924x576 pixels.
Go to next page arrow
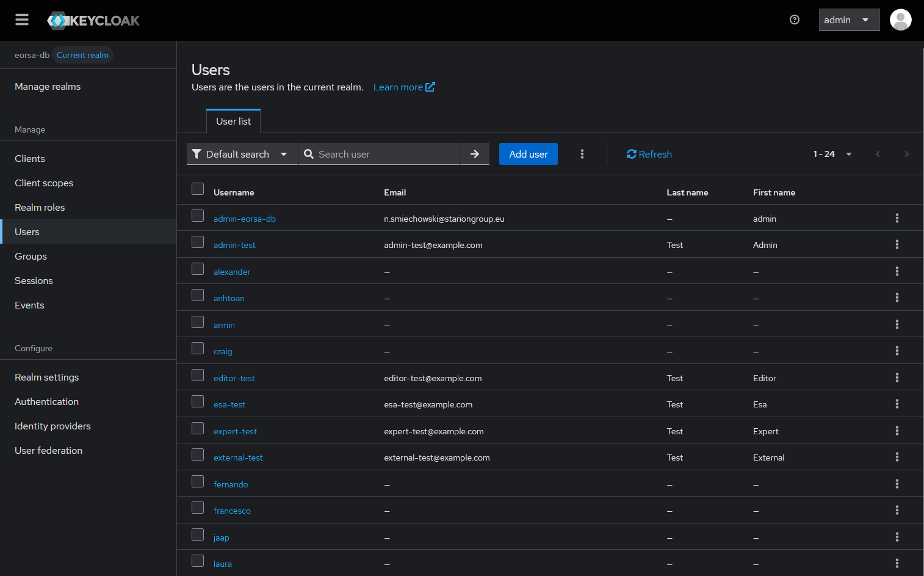pos(906,154)
